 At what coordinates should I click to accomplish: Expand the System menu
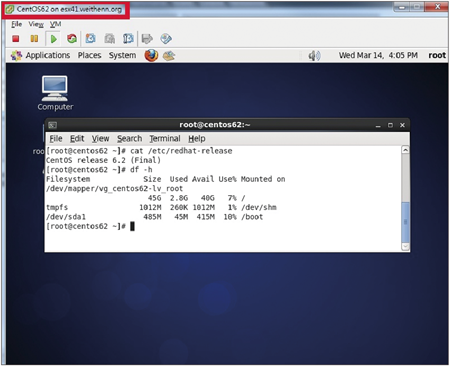click(x=122, y=55)
